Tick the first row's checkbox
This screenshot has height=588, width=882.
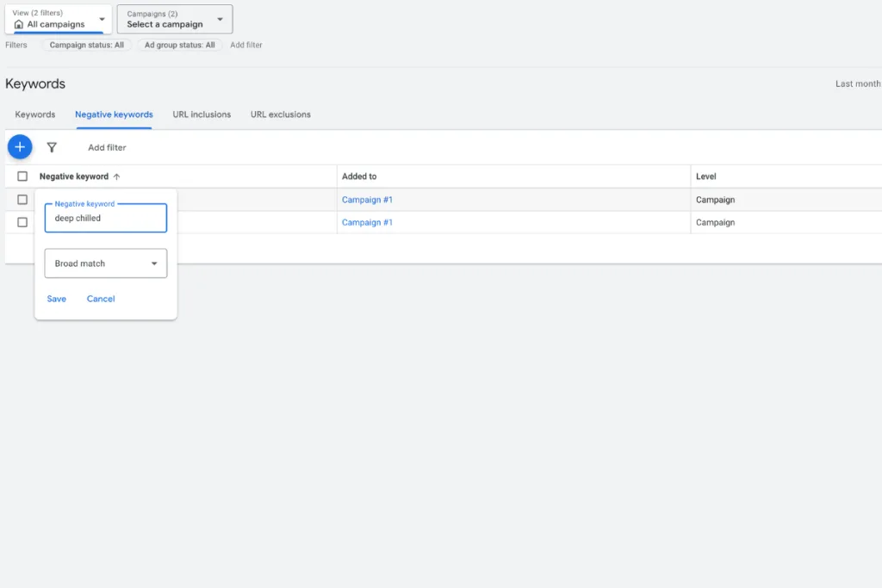(x=22, y=200)
